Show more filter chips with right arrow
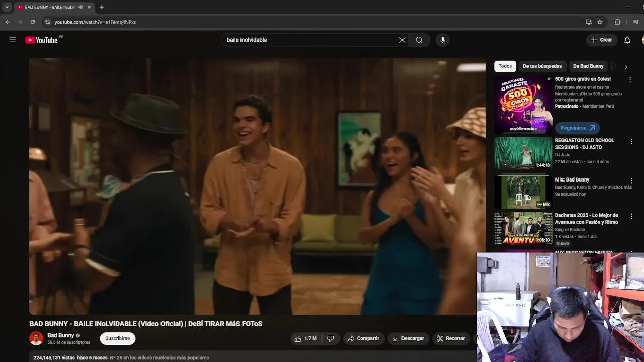644x362 pixels. 625,67
